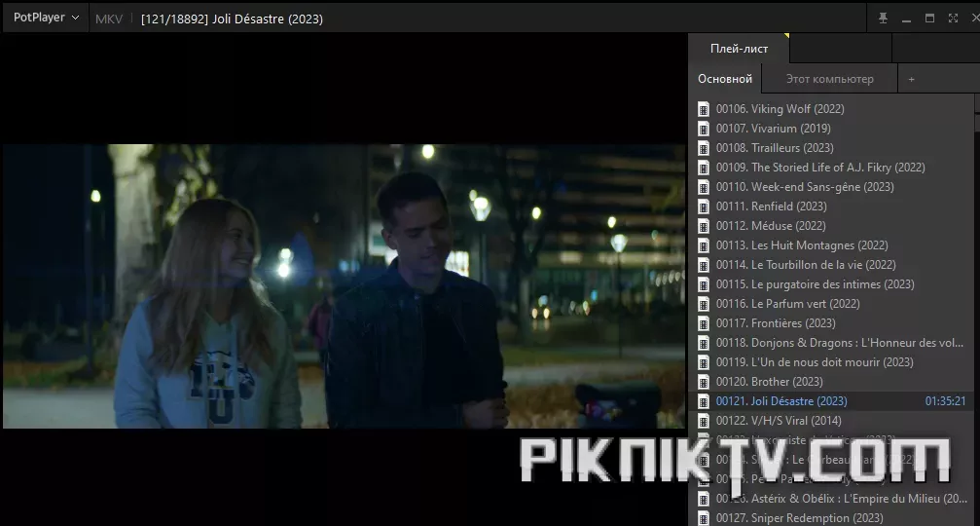The image size is (980, 526).
Task: Toggle fullscreen mode icon in title bar
Action: coord(953,19)
